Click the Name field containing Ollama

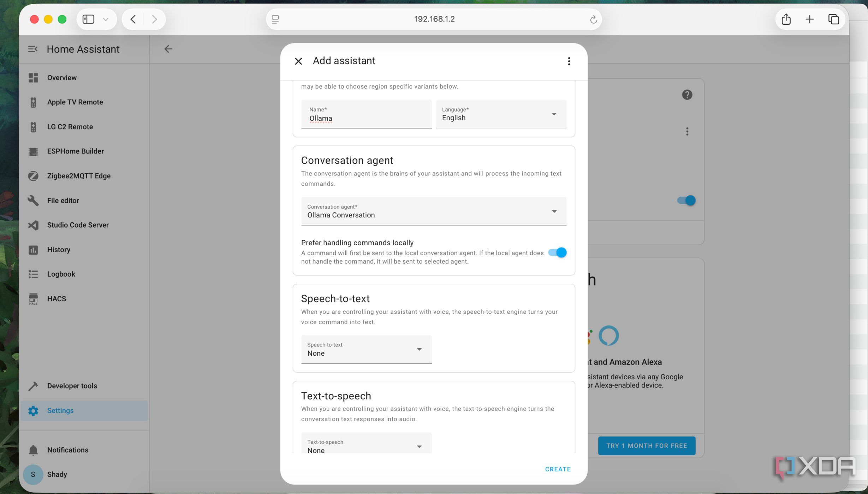[366, 114]
